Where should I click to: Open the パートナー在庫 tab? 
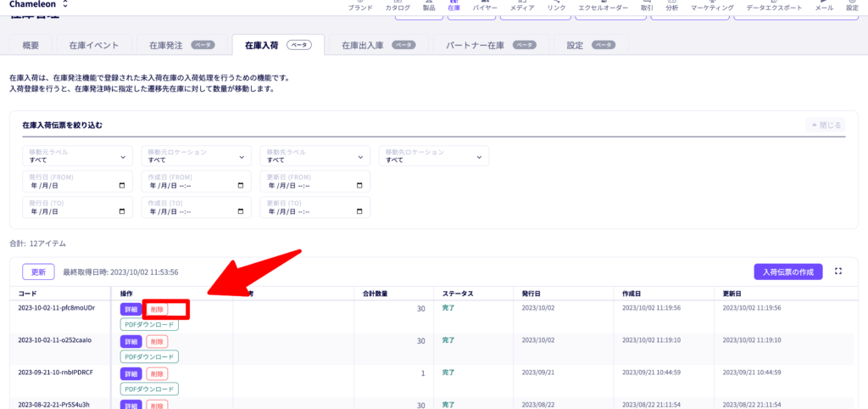[x=492, y=46]
